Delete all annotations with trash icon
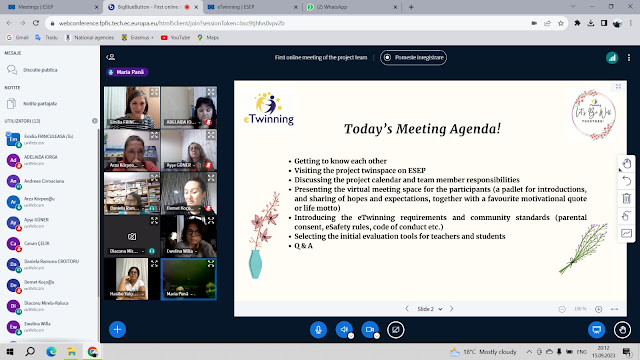Screen dimensions: 640x360 [627, 199]
